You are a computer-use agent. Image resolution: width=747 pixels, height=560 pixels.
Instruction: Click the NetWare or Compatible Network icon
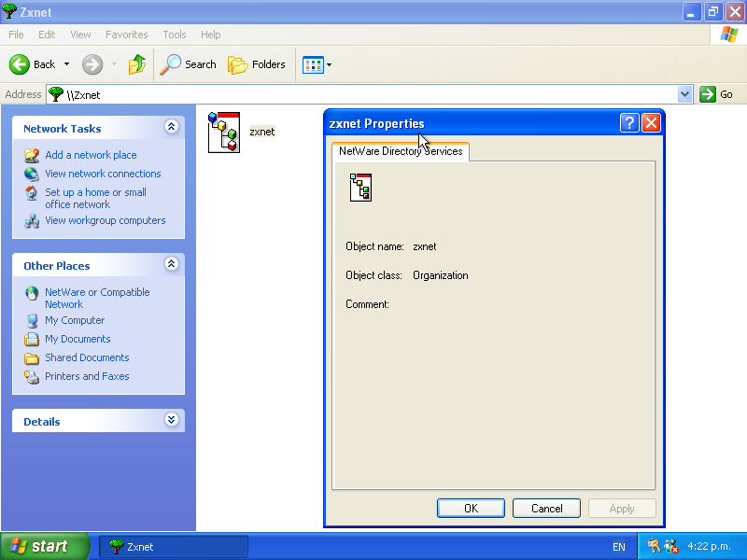[32, 293]
